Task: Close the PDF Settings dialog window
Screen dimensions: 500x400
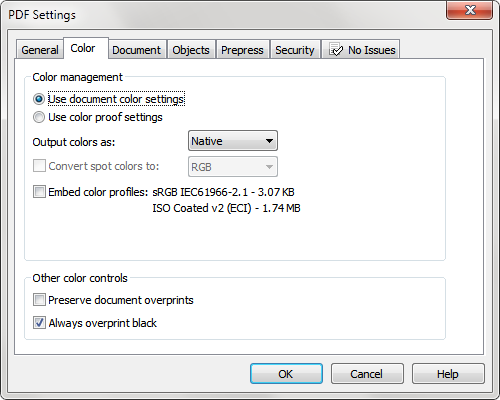Action: click(x=469, y=10)
